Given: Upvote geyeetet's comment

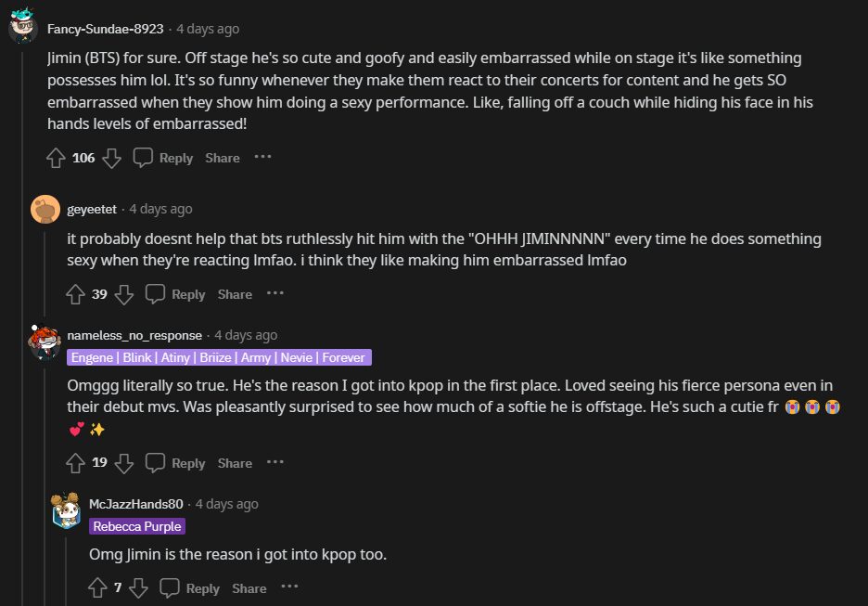Looking at the screenshot, I should pyautogui.click(x=75, y=294).
